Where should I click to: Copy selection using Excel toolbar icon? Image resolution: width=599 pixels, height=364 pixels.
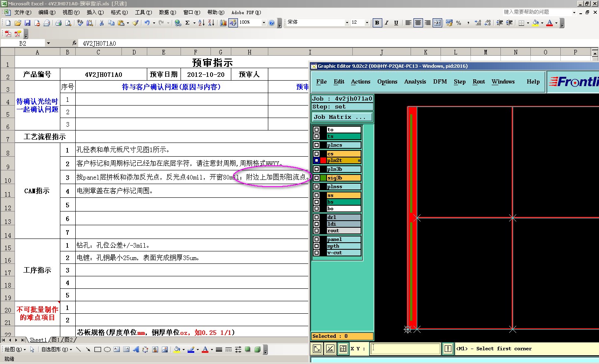111,23
